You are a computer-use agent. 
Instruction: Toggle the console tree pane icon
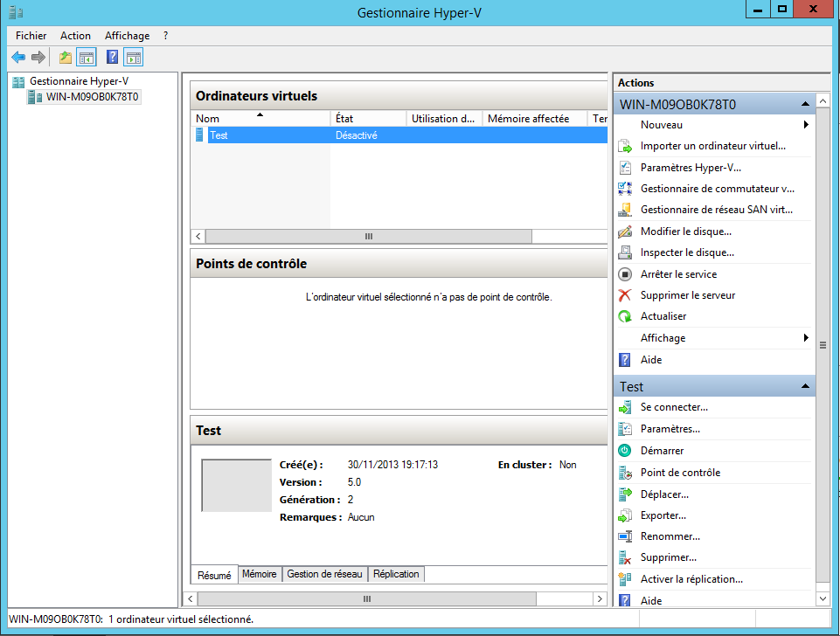(87, 58)
